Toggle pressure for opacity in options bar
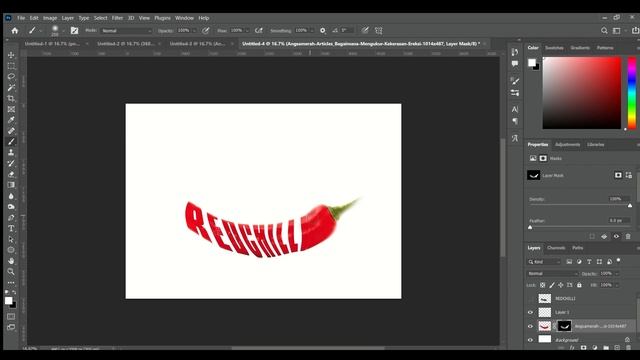The width and height of the screenshot is (640, 360). 206,31
